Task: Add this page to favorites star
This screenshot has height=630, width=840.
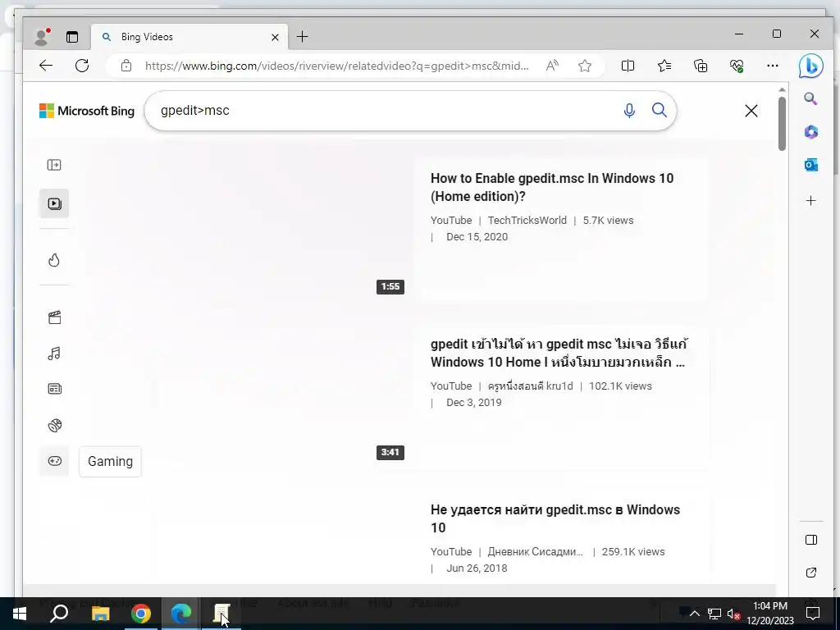Action: [585, 66]
